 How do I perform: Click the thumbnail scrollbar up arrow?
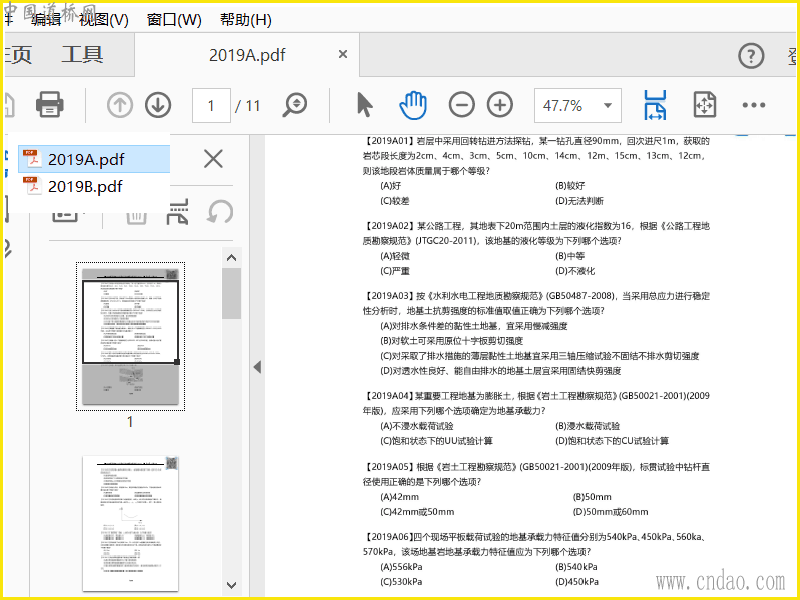pos(232,258)
